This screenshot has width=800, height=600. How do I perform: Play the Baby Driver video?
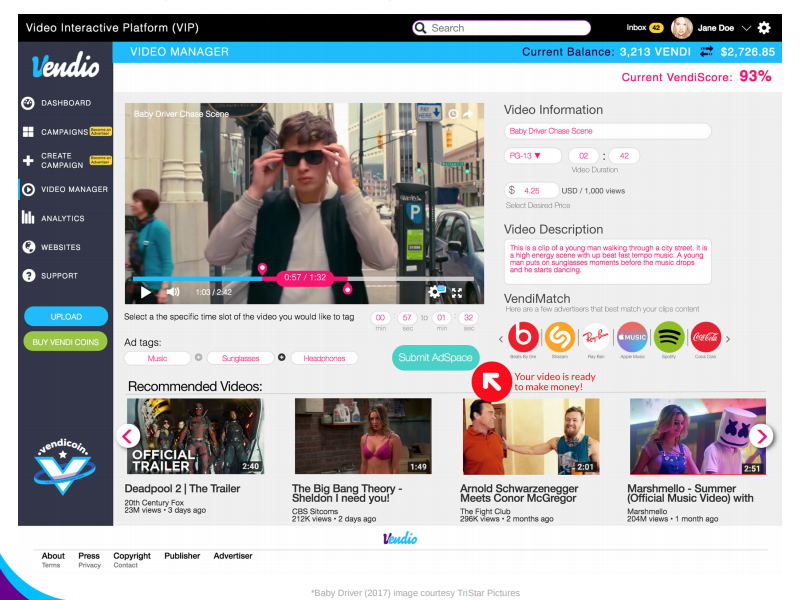tap(146, 292)
